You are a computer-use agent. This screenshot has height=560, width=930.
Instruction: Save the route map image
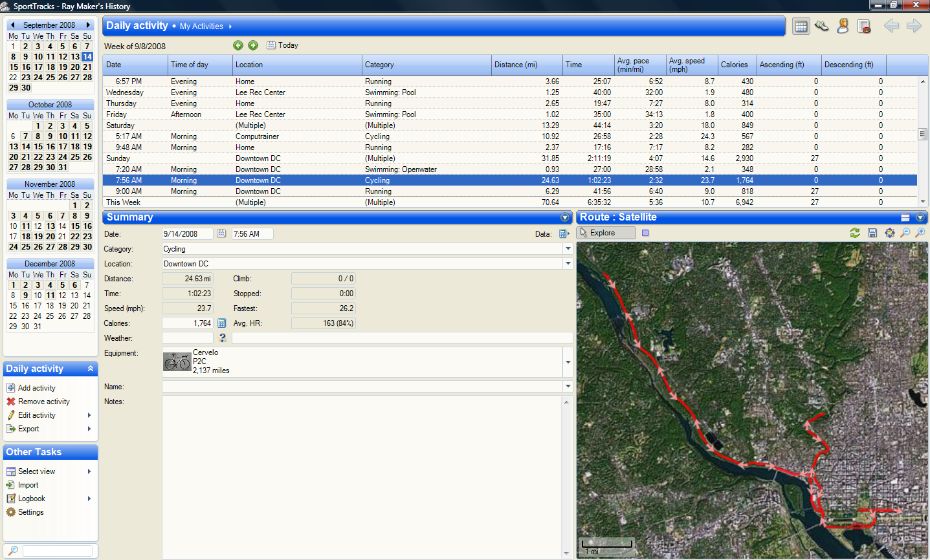coord(872,233)
